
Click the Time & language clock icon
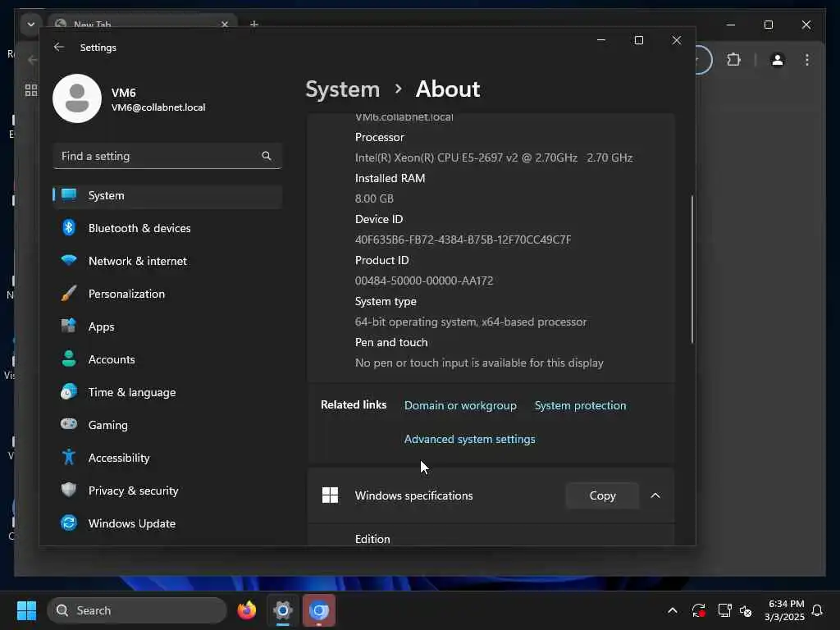pos(69,392)
